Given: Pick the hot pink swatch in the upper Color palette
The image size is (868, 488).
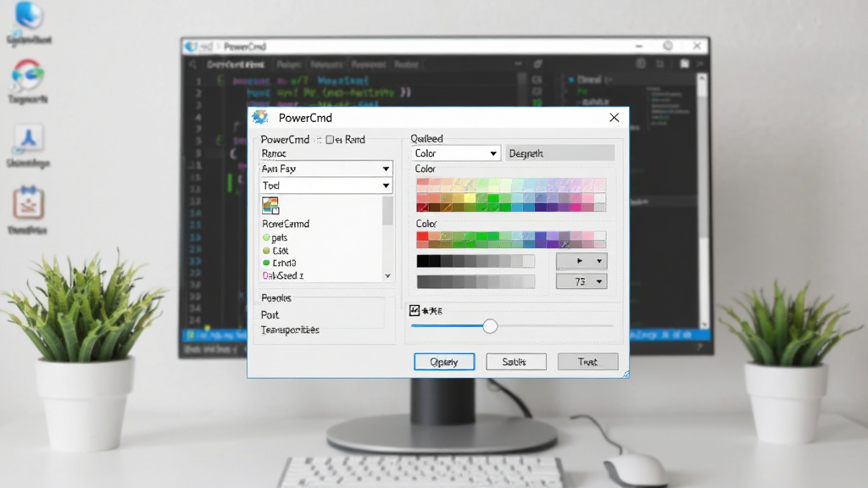Looking at the screenshot, I should tap(576, 207).
